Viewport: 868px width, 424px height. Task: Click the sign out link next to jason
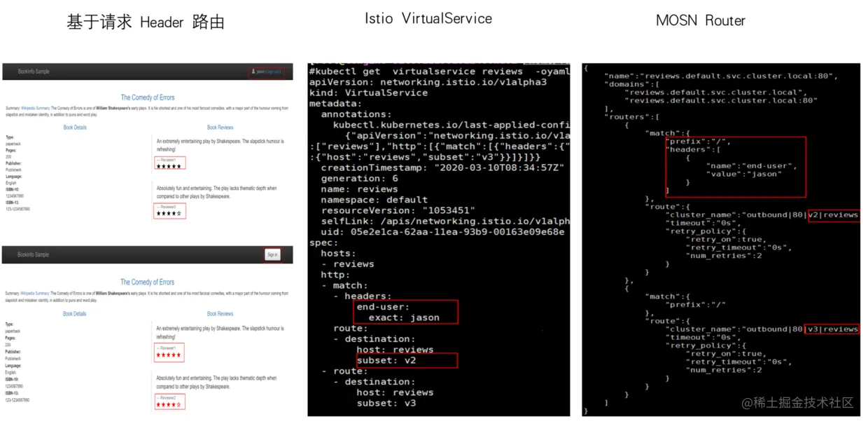[x=274, y=71]
